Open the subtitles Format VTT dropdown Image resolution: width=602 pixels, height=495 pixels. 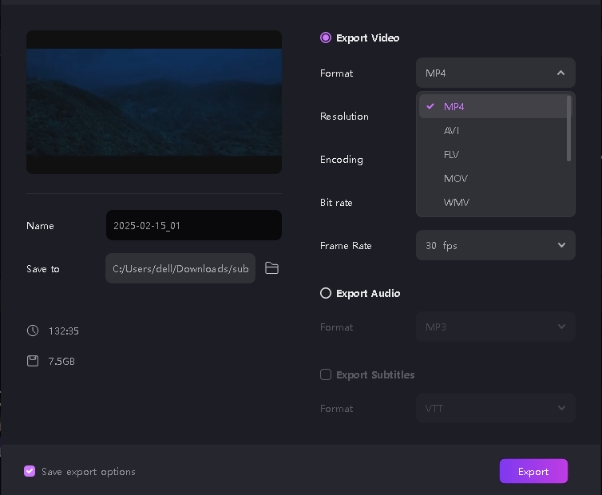coord(496,408)
